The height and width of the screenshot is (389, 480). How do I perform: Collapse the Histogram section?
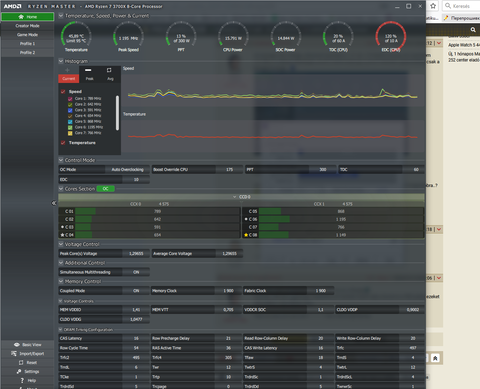61,61
